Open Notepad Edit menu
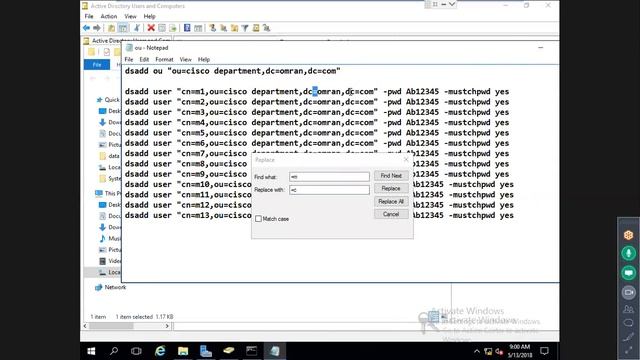This screenshot has width=640, height=360. [144, 60]
